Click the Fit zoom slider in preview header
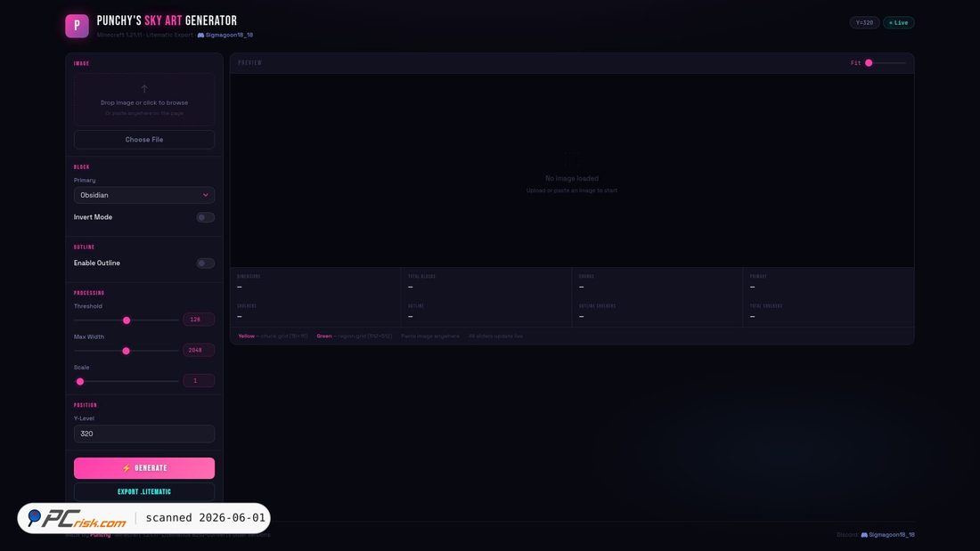Viewport: 980px width, 551px height. [885, 63]
